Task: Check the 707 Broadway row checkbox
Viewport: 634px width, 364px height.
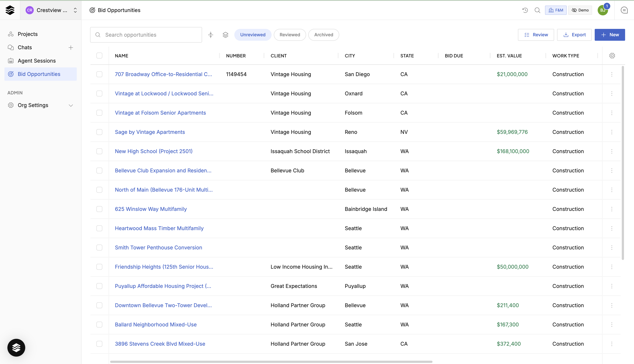Action: click(99, 74)
